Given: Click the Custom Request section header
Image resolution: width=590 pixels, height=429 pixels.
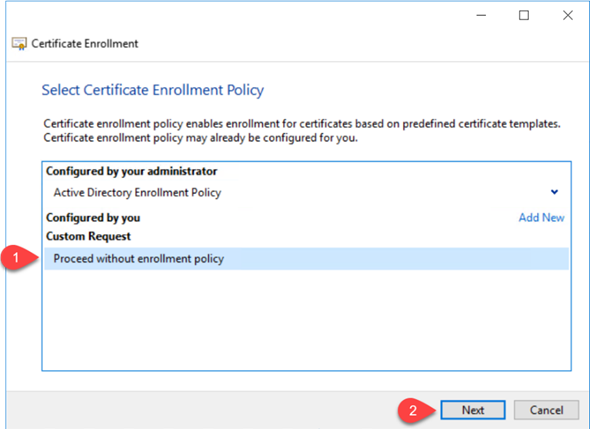Looking at the screenshot, I should [88, 236].
